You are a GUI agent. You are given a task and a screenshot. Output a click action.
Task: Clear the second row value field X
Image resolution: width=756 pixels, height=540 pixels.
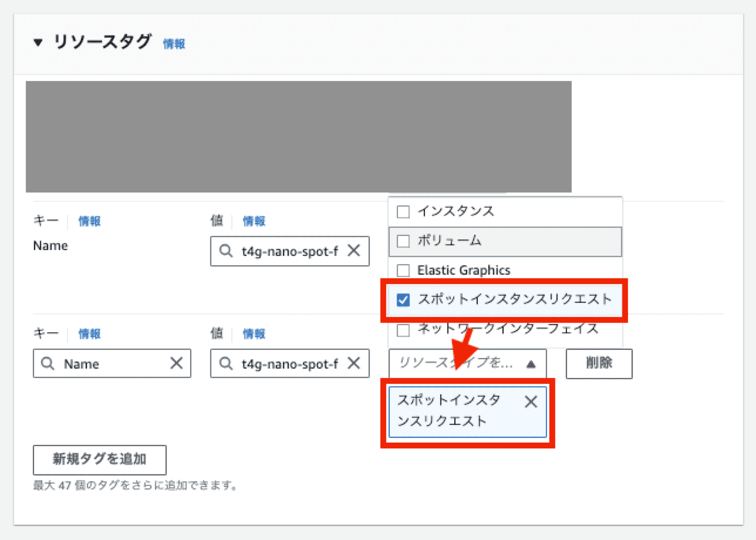click(354, 363)
